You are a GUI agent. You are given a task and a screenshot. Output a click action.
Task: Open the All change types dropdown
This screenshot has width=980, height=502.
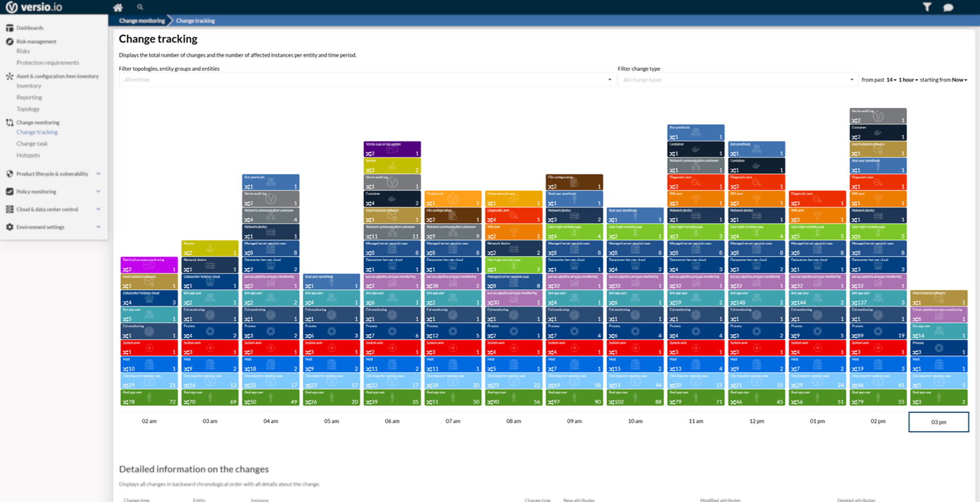tap(737, 80)
